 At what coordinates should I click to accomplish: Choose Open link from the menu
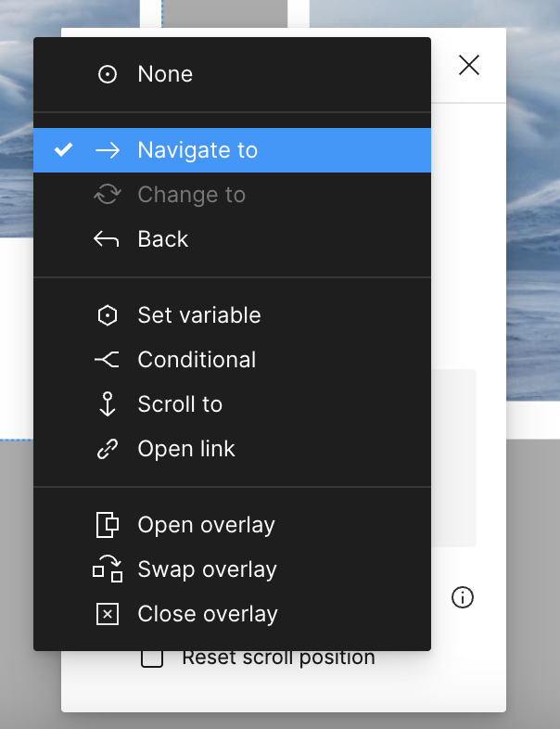232,449
